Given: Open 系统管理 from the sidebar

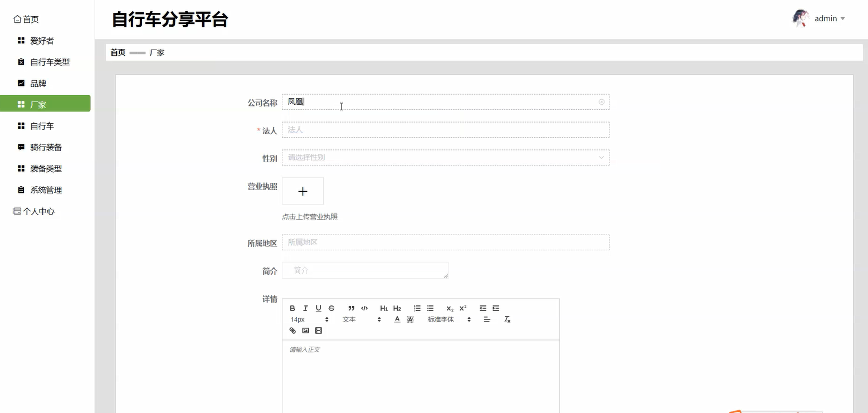Looking at the screenshot, I should click(x=43, y=190).
